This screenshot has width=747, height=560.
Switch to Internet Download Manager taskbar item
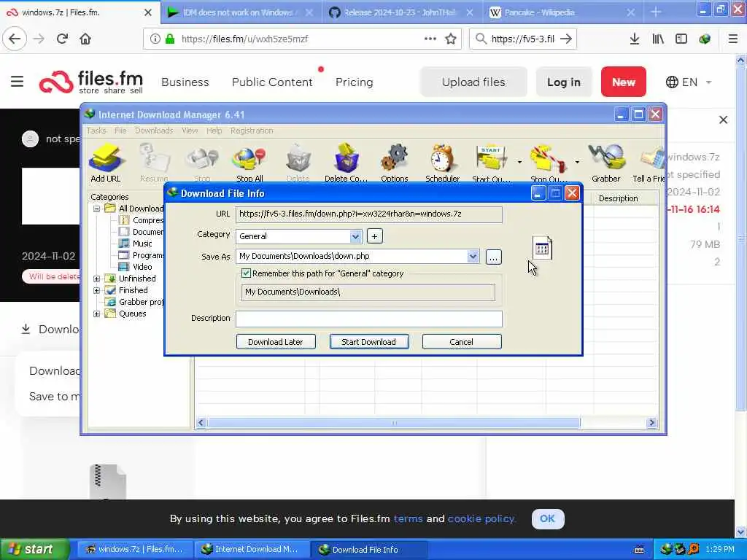tap(252, 549)
